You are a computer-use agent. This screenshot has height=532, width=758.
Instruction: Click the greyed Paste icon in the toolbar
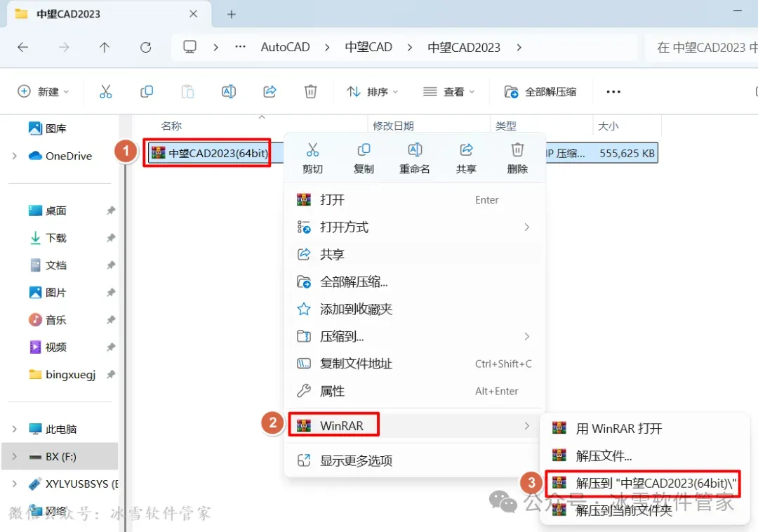pos(187,91)
